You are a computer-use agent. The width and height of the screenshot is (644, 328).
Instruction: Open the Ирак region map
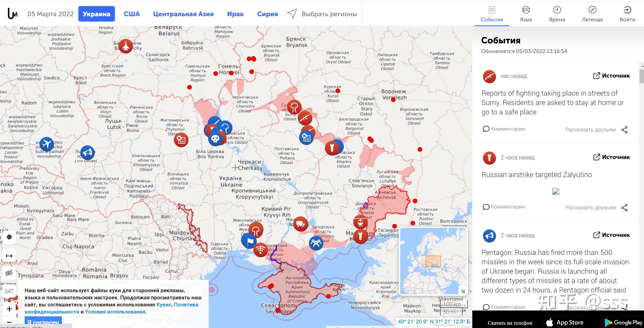click(x=235, y=14)
